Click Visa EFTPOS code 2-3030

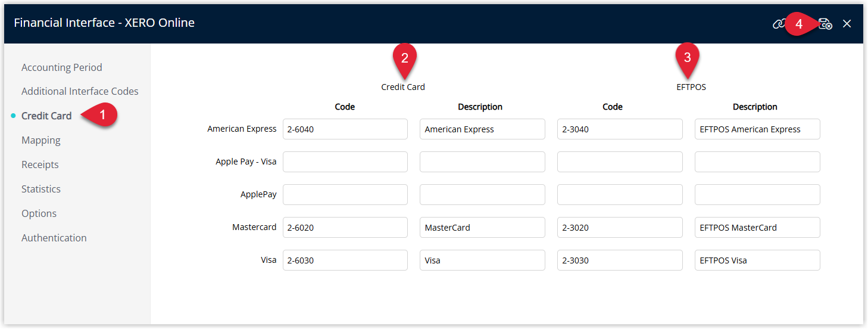[620, 260]
